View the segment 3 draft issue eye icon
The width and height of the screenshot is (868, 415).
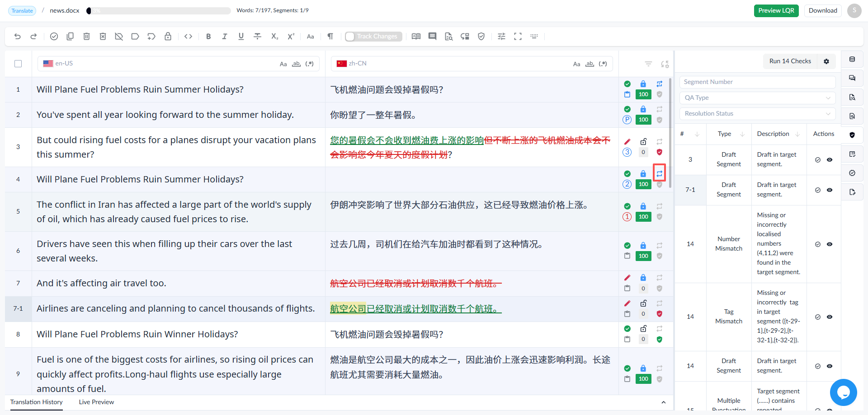[x=830, y=160]
